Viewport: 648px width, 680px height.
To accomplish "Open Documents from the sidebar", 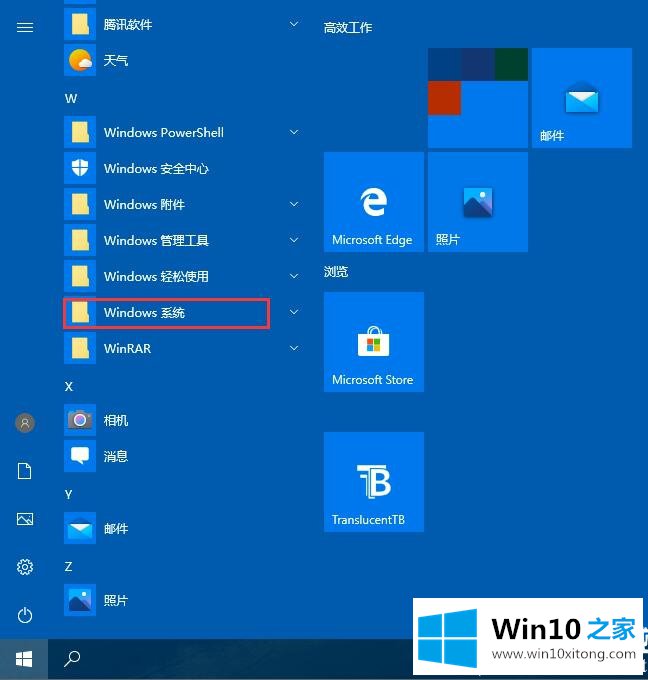I will (x=25, y=471).
